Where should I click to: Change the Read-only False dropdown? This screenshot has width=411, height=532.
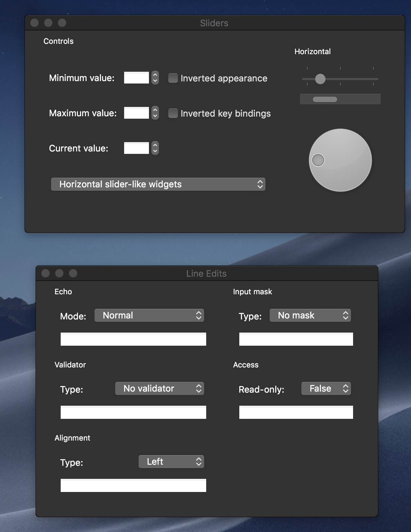(325, 388)
